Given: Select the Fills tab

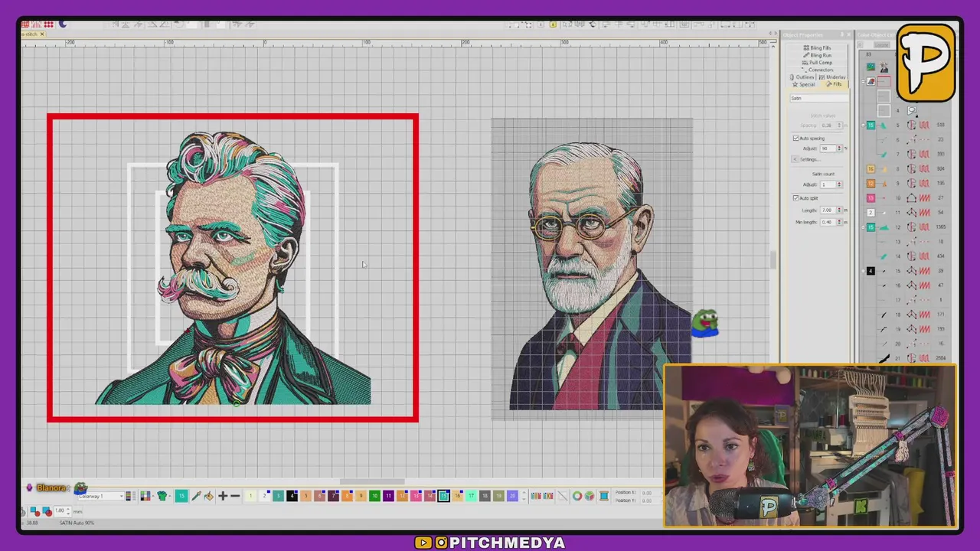Looking at the screenshot, I should click(x=834, y=84).
